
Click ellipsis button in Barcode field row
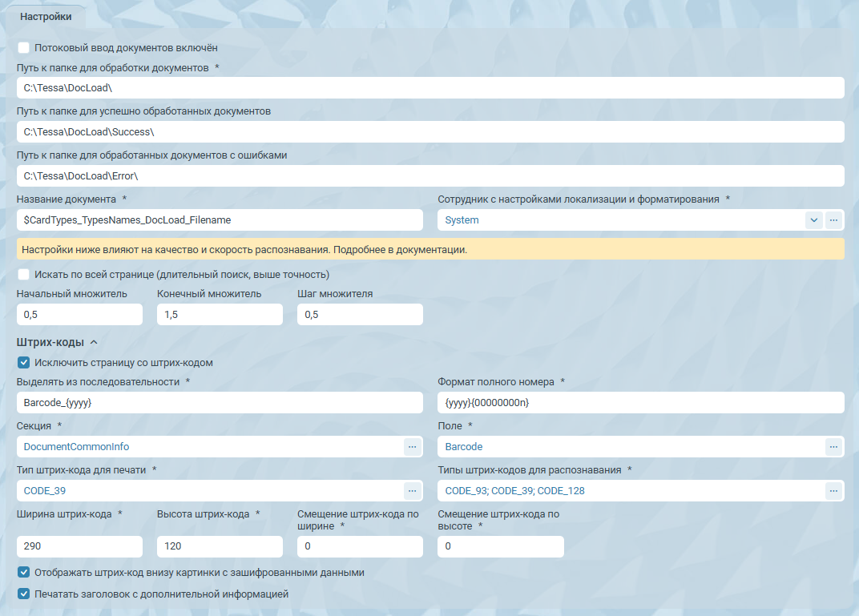pyautogui.click(x=833, y=446)
